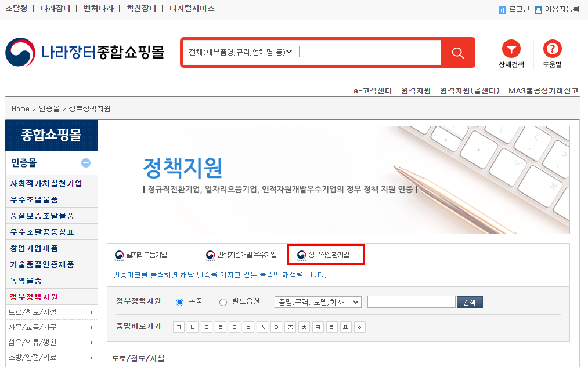Select the 정규직전환기업 certification mark

tap(323, 255)
